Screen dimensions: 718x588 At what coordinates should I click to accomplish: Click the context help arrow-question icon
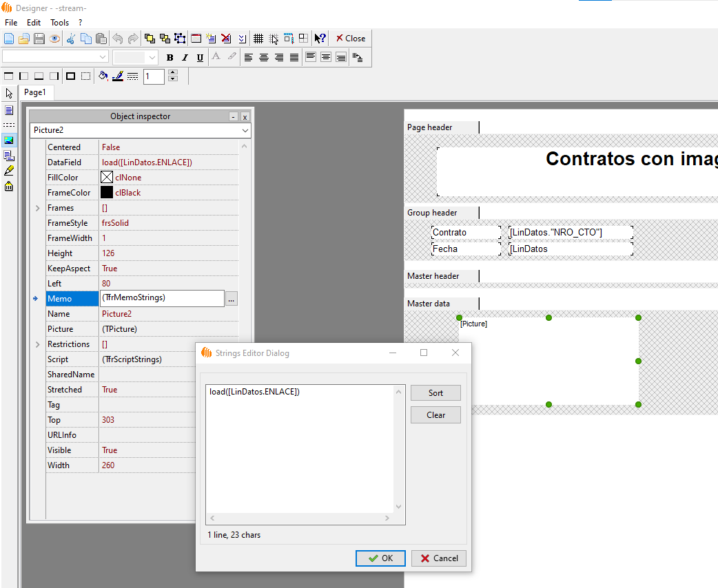click(x=320, y=39)
